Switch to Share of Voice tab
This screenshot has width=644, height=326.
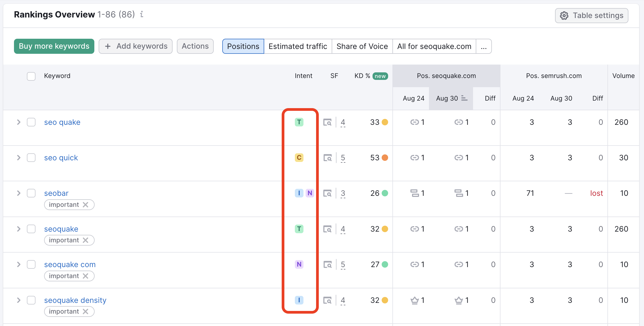click(x=362, y=46)
